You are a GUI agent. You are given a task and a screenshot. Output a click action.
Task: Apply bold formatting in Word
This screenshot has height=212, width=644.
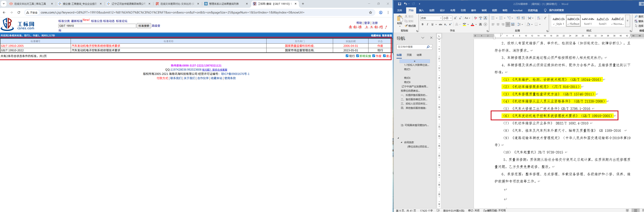423,25
